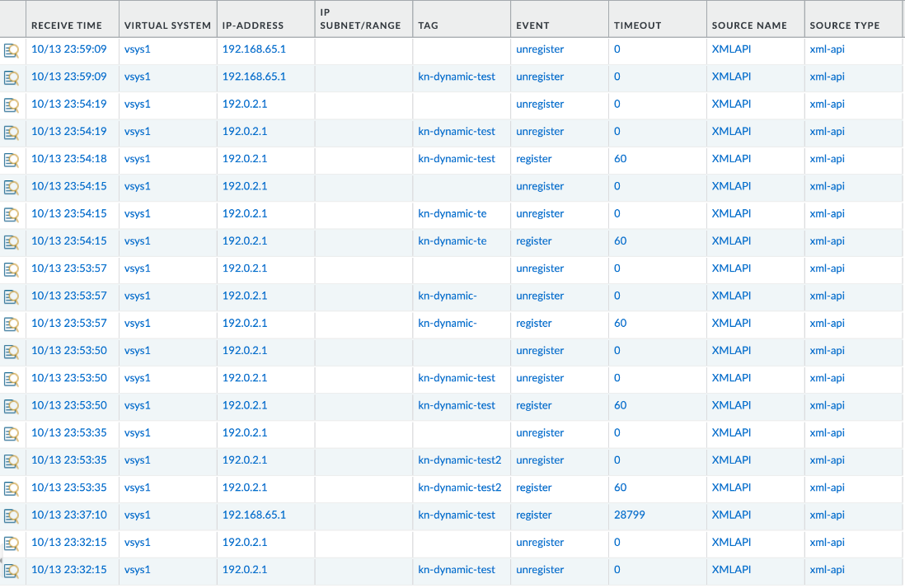
Task: Open details icon of 23:53:57 register row
Action: pos(12,324)
